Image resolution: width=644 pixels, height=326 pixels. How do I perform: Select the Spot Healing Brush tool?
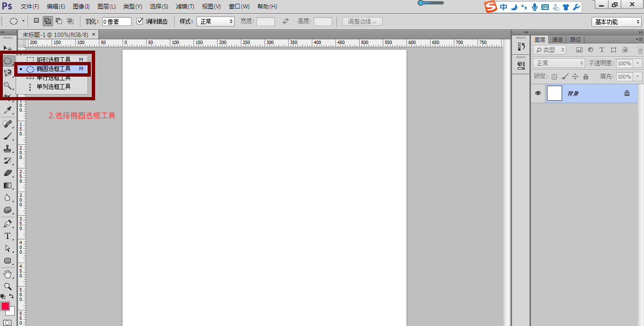point(8,124)
